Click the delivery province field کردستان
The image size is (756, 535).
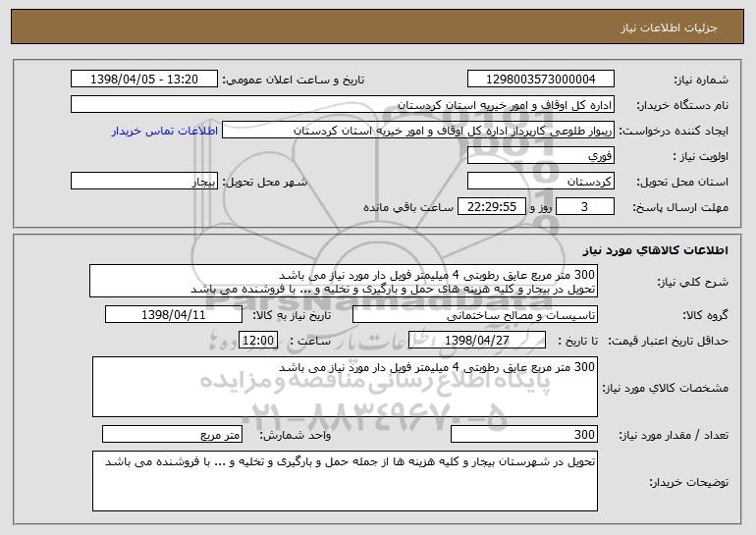pos(541,181)
